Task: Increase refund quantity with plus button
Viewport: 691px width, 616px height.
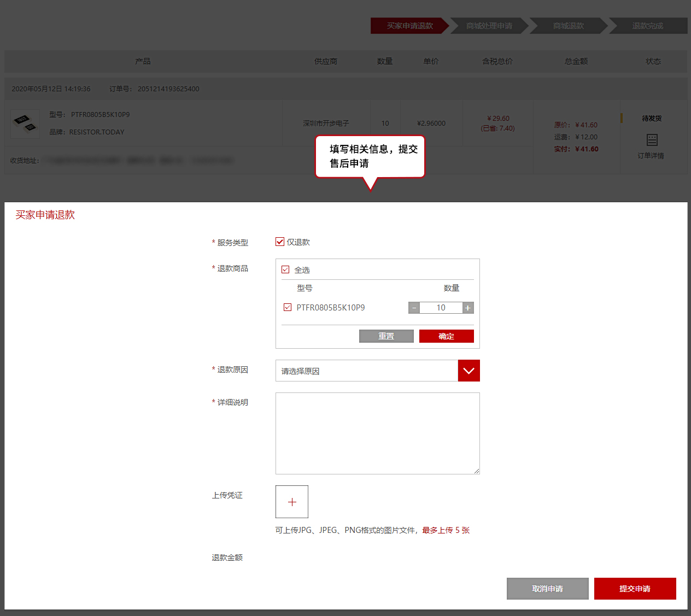Action: click(468, 308)
